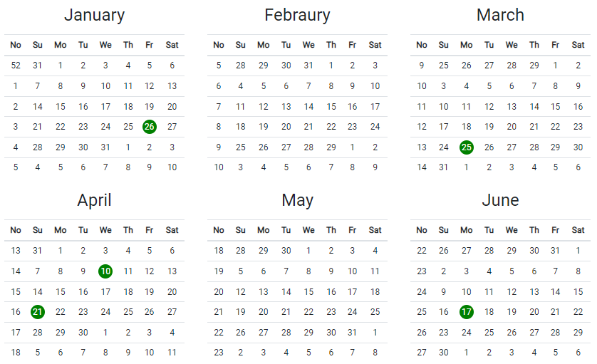The height and width of the screenshot is (364, 597).
Task: Select the March month title
Action: 500,15
